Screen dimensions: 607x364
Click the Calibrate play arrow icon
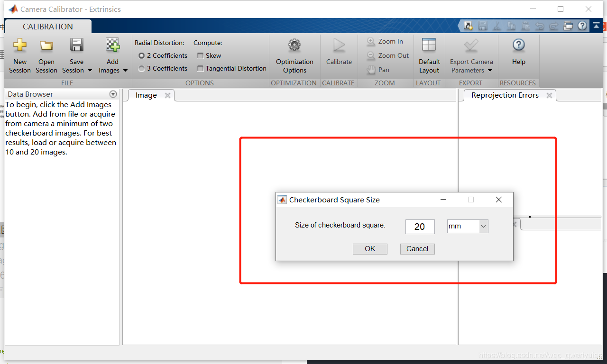point(339,45)
